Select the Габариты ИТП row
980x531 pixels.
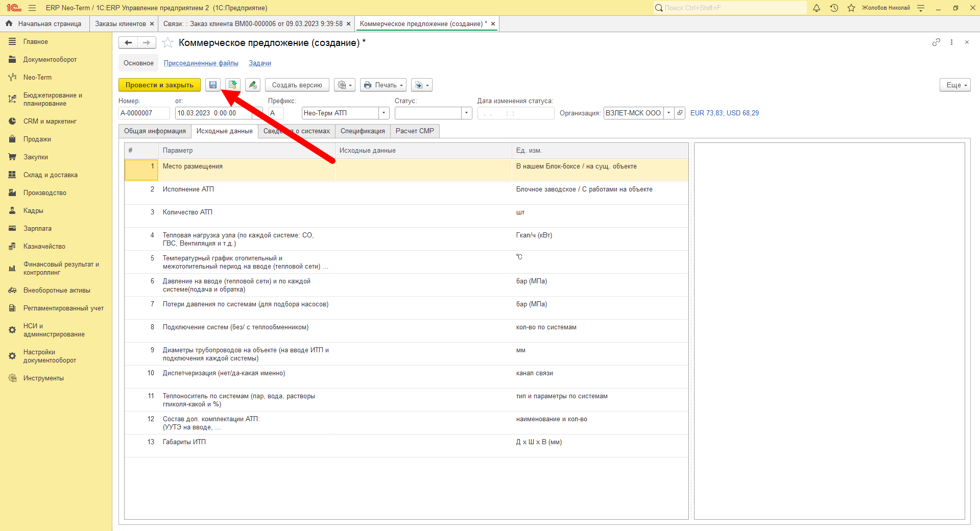[407, 446]
